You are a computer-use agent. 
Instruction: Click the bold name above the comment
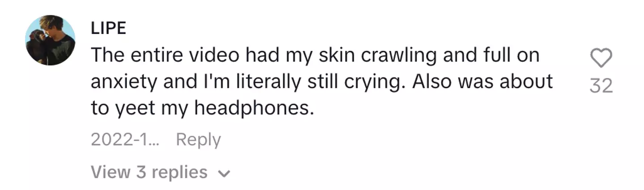click(108, 29)
